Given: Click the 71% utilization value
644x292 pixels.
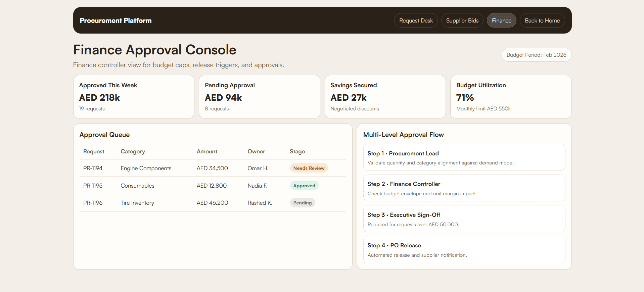Looking at the screenshot, I should [465, 98].
